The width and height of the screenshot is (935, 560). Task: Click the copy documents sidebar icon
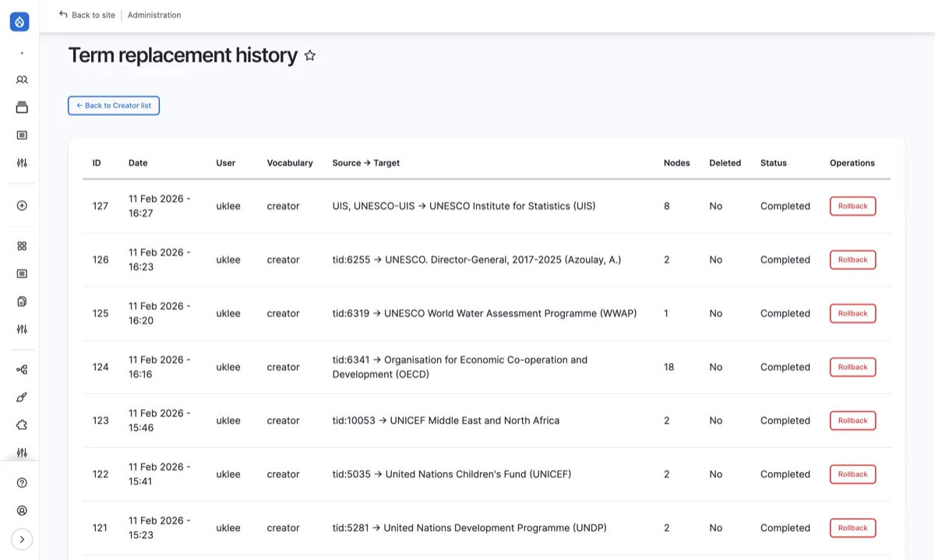(22, 301)
